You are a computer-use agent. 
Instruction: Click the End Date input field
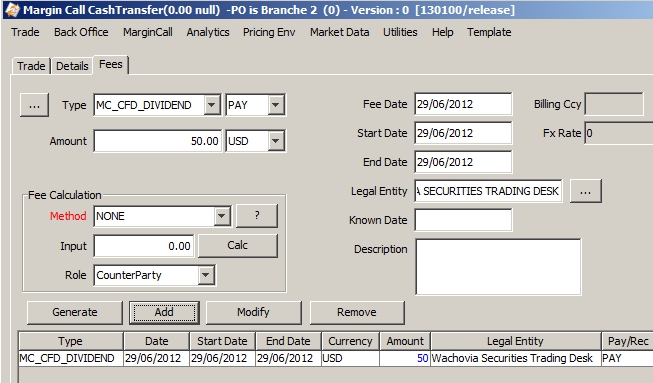(x=463, y=162)
